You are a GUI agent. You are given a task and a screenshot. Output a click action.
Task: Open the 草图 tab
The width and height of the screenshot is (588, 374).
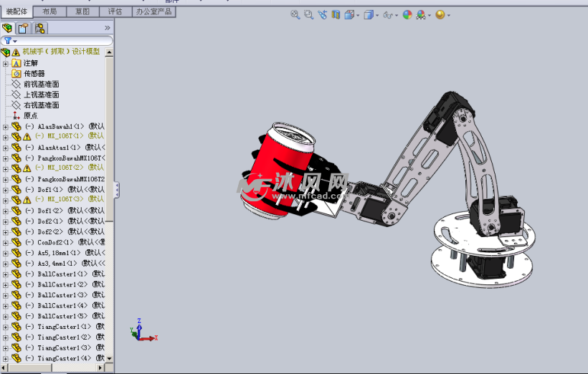point(82,11)
